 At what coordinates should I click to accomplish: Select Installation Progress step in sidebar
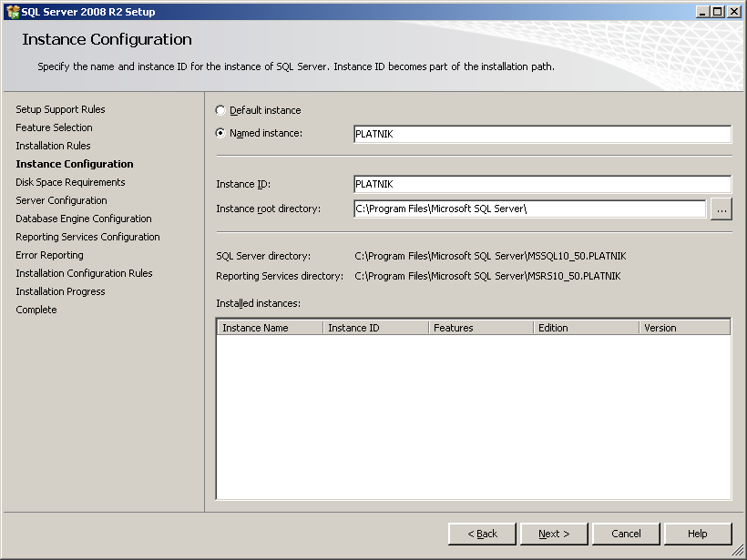[60, 291]
